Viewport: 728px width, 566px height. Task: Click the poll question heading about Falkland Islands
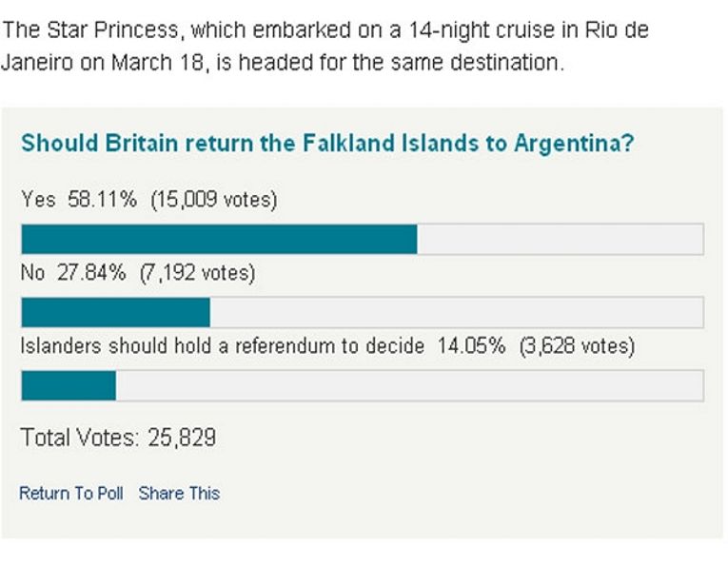pos(327,143)
